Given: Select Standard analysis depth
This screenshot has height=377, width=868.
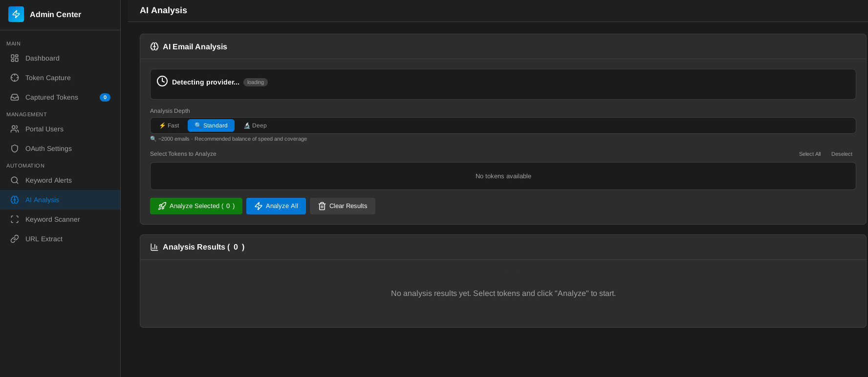Looking at the screenshot, I should click(211, 126).
